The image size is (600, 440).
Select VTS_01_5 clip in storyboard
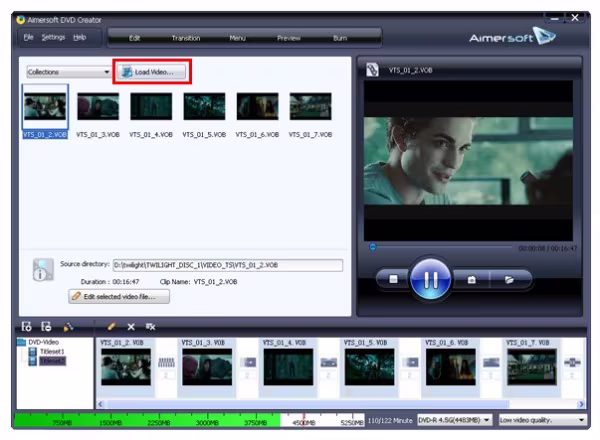[369, 367]
